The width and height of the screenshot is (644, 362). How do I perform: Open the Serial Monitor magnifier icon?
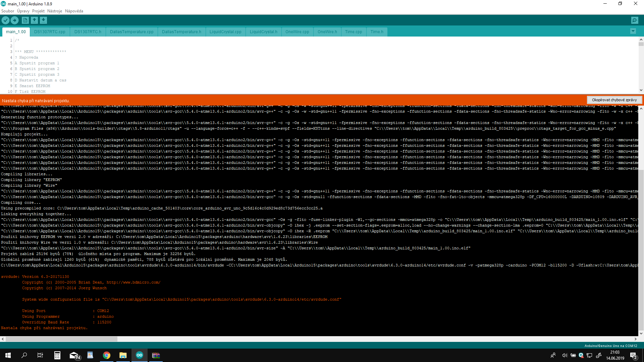coord(635,20)
